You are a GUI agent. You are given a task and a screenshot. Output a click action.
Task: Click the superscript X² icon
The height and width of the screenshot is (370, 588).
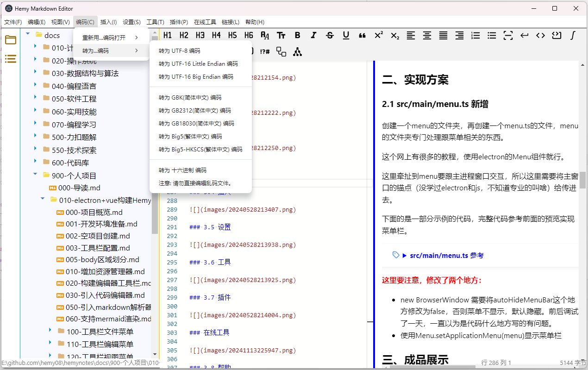click(x=379, y=36)
